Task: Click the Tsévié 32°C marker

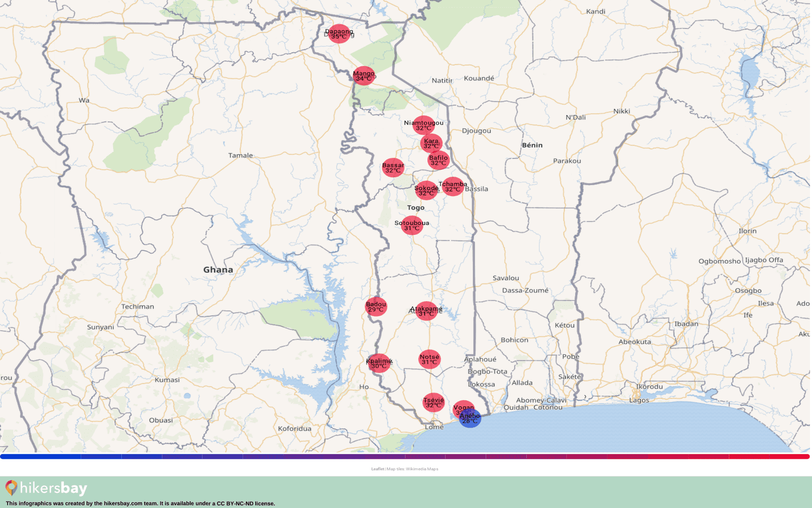Action: (433, 402)
